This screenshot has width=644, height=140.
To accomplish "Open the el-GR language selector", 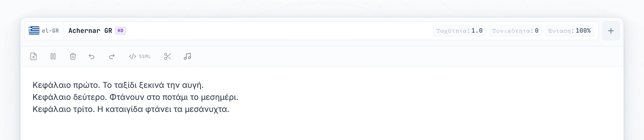I will (44, 31).
